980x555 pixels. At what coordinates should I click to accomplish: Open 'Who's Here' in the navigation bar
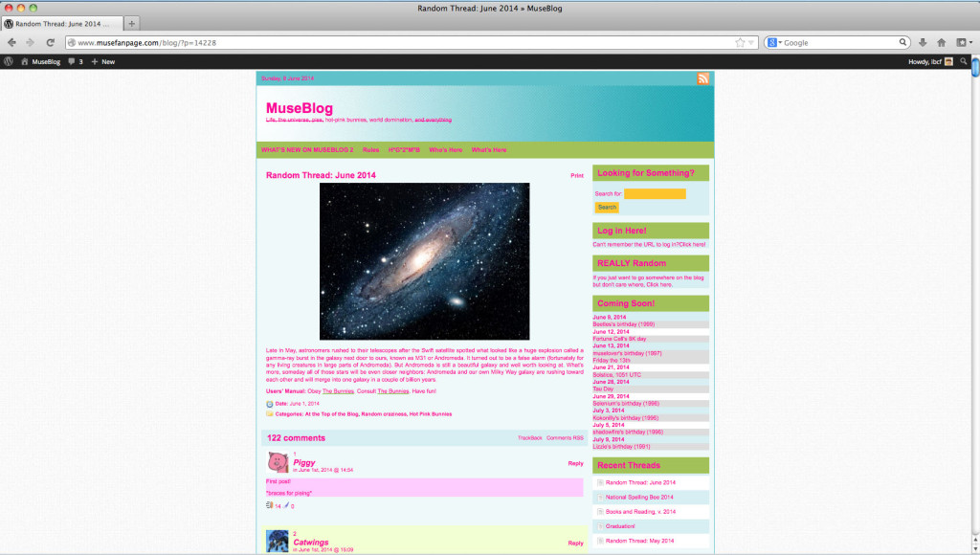point(445,150)
